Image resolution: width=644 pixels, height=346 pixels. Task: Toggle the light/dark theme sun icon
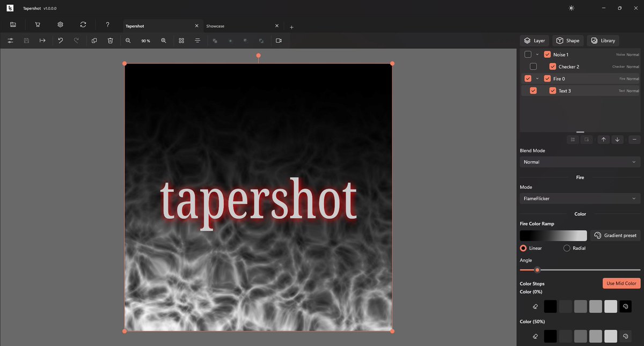[571, 8]
